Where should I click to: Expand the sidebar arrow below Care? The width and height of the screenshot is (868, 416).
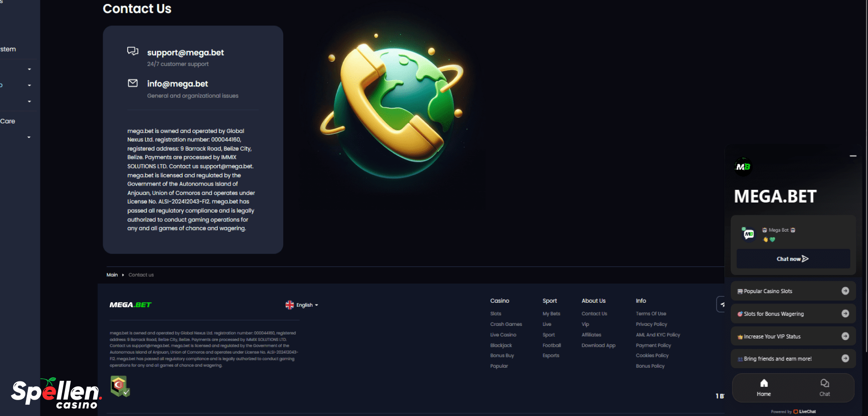point(29,137)
